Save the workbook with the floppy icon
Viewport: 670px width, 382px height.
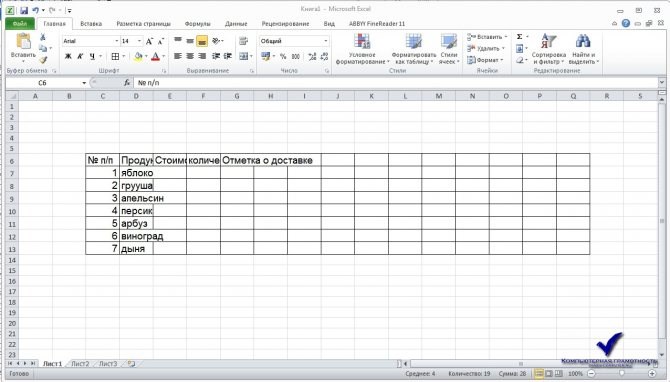[24, 10]
